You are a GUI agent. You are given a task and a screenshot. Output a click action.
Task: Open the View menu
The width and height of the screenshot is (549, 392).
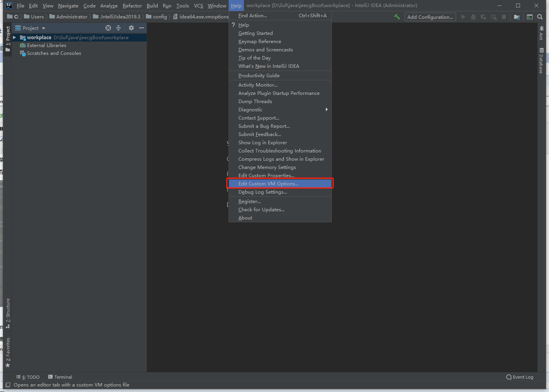coord(48,5)
